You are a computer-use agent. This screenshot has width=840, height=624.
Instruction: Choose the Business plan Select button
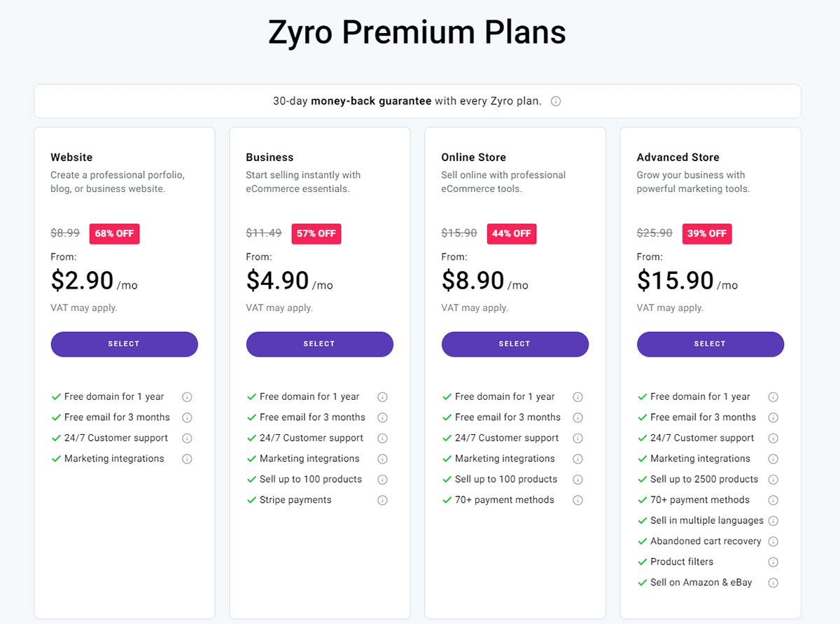pos(319,344)
